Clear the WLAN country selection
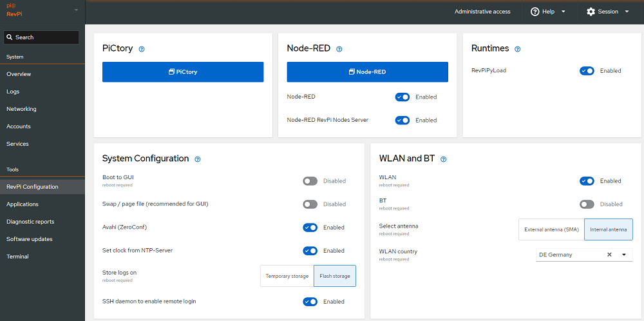The height and width of the screenshot is (321, 644). point(609,255)
